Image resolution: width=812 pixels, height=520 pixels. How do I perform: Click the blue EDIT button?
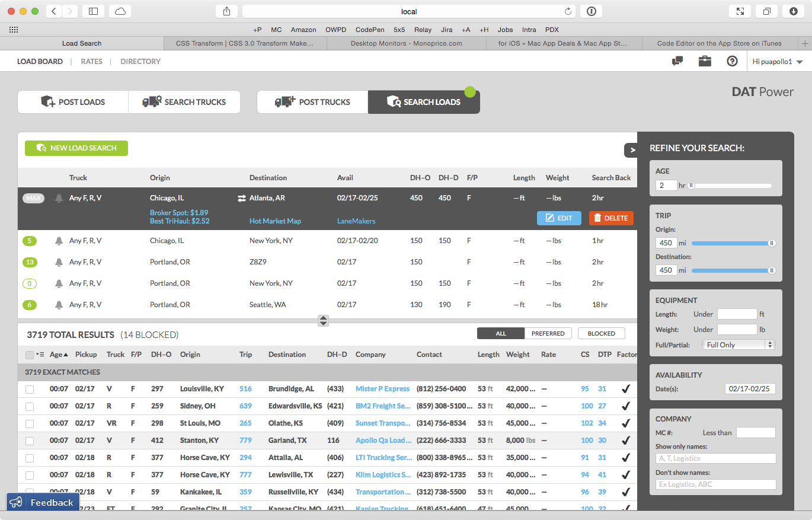(559, 218)
